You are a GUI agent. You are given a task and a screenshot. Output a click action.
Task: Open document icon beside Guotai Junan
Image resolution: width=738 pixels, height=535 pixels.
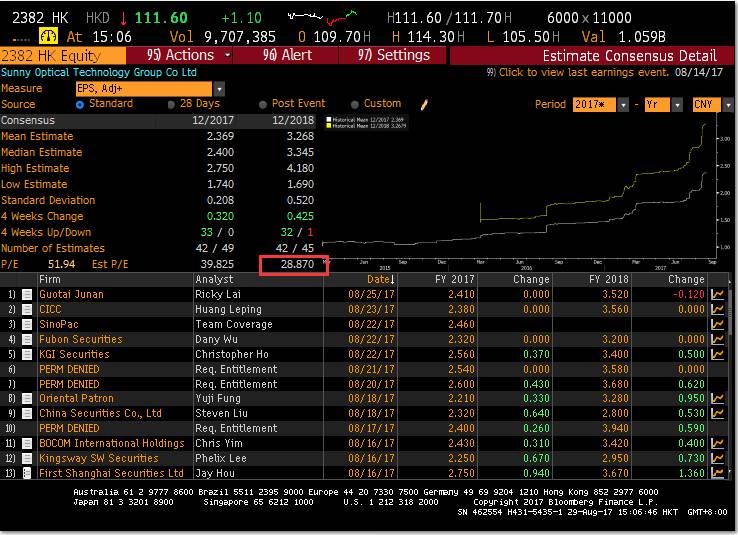click(27, 295)
